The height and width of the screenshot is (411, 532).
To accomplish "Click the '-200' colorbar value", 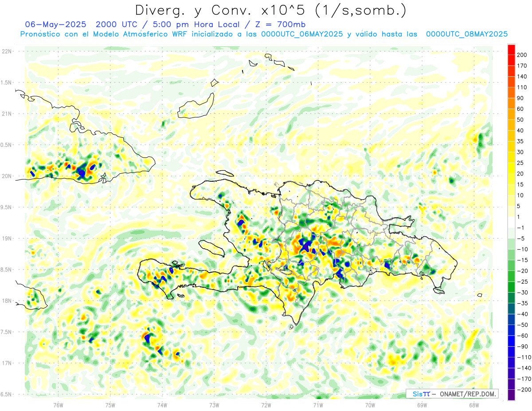I will (x=524, y=390).
